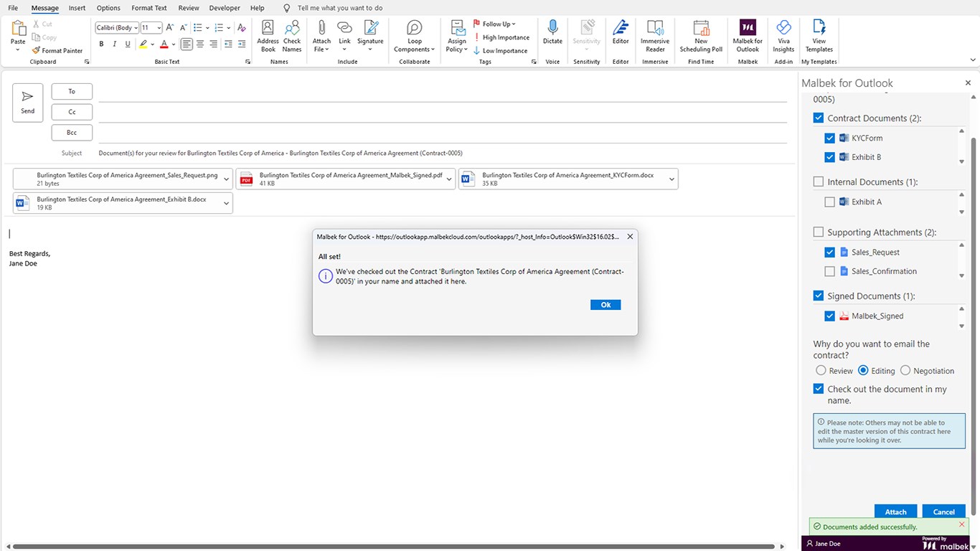Viewport: 980px width, 551px height.
Task: Select the Negotiation radio option
Action: point(905,371)
